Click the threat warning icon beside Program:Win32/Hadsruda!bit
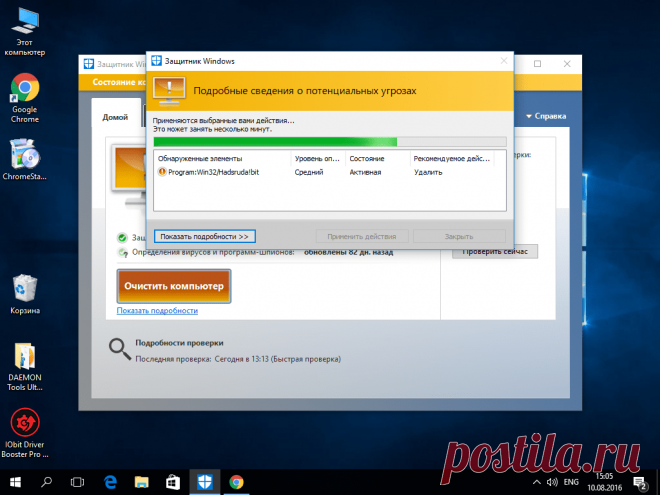This screenshot has width=660, height=495. tap(162, 172)
